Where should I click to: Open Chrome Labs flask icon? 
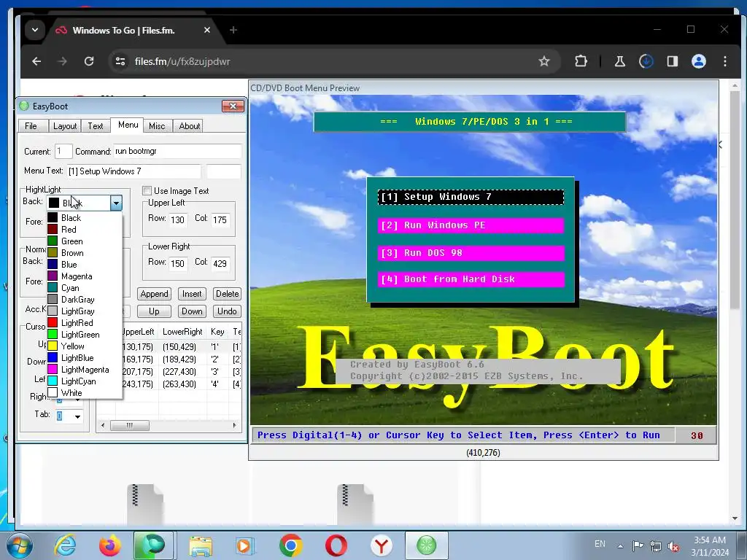point(620,61)
